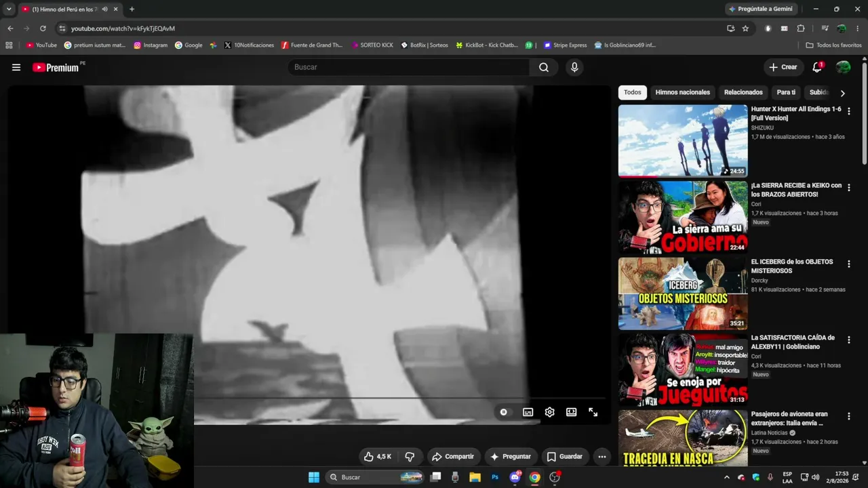Open a new browser tab
The height and width of the screenshot is (488, 868).
132,9
